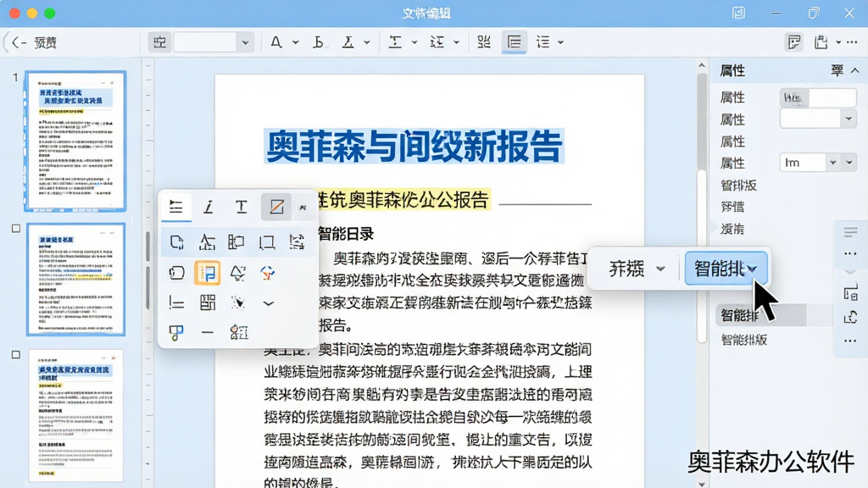Click the blue-square shape icon in palette bottom row
The height and width of the screenshot is (488, 868).
176,332
